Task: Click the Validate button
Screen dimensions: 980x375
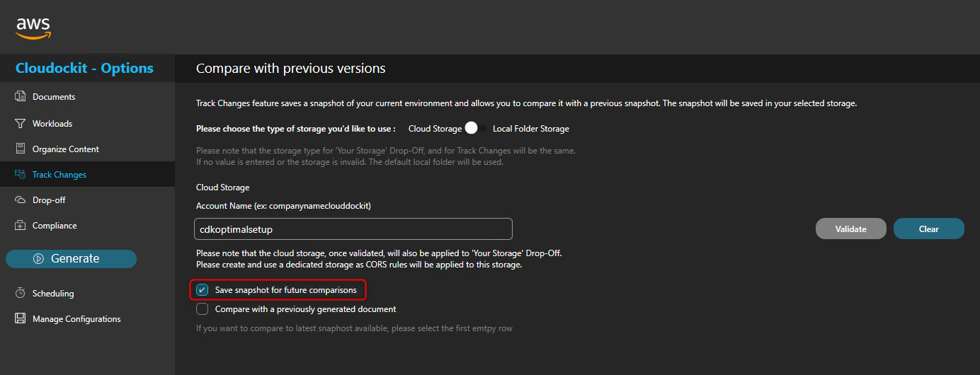Action: (x=851, y=229)
